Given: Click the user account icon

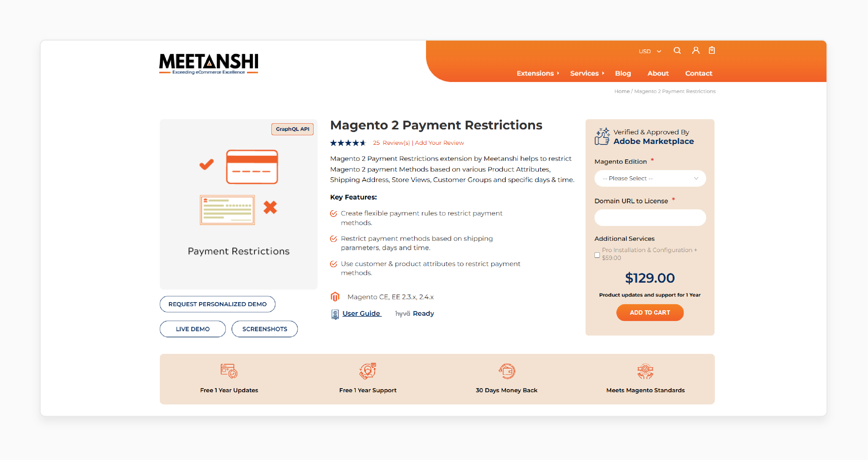Looking at the screenshot, I should [695, 51].
